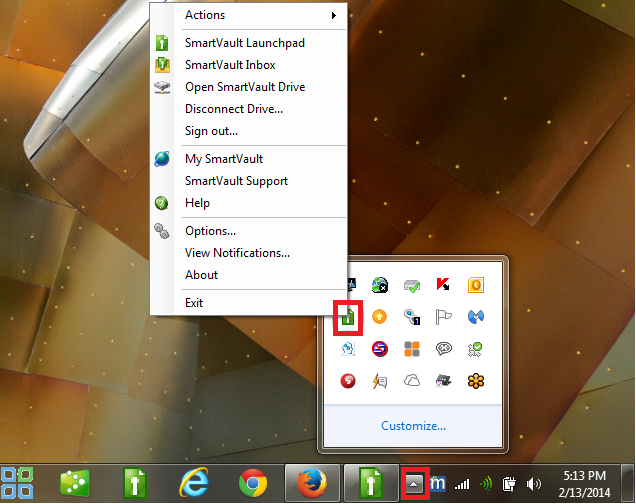Open the blue Malwarebytes tray icon
Image resolution: width=636 pixels, height=504 pixels.
pos(476,317)
